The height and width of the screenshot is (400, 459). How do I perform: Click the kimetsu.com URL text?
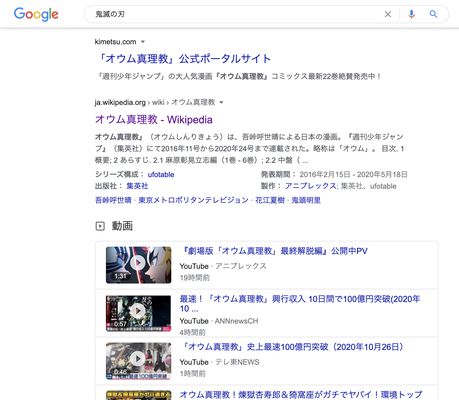[115, 42]
